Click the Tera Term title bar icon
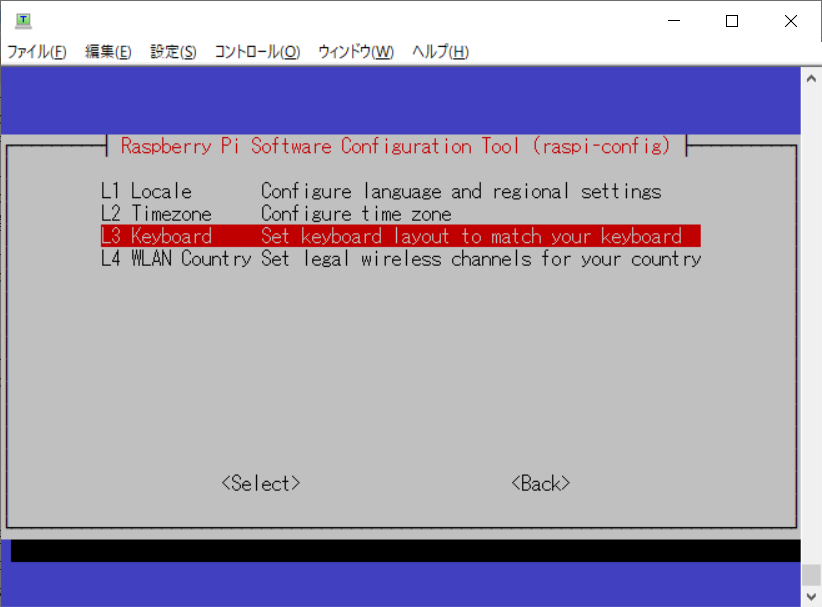822x607 pixels. pyautogui.click(x=23, y=21)
